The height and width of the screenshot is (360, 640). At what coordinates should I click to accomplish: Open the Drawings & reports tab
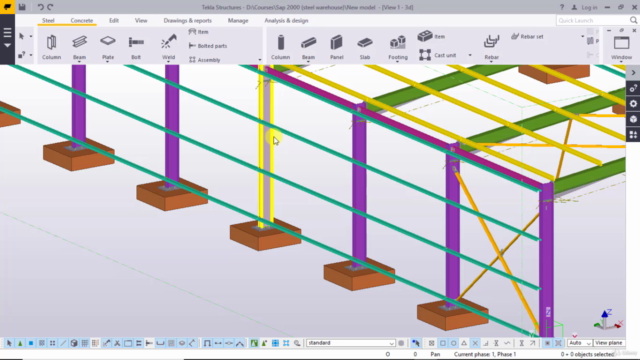187,20
